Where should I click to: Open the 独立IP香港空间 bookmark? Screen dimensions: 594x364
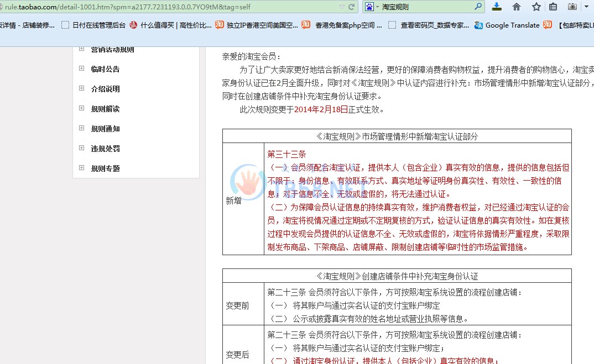point(257,25)
